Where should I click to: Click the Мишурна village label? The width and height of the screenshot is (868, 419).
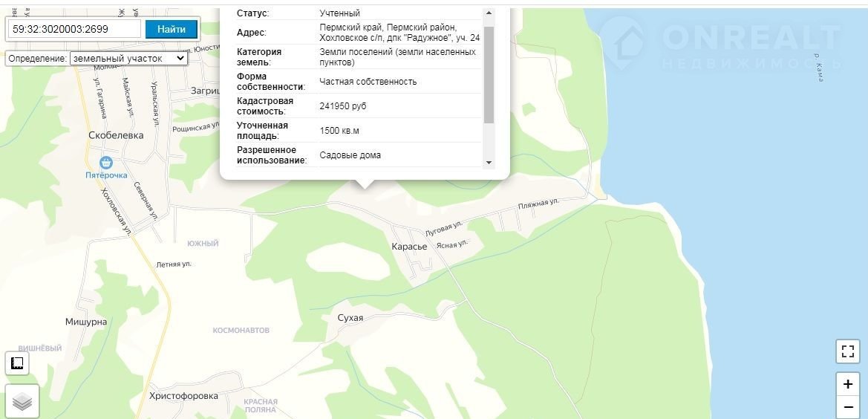click(x=86, y=322)
